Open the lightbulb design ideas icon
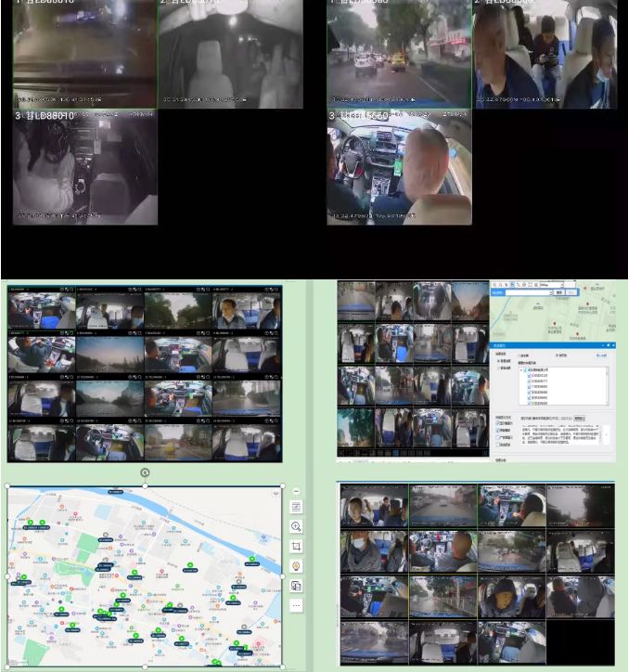This screenshot has height=672, width=628. coord(296,566)
